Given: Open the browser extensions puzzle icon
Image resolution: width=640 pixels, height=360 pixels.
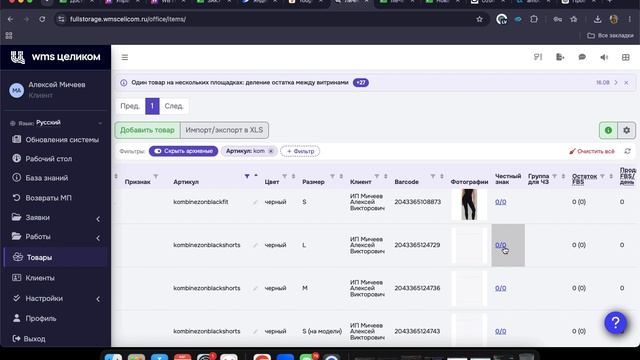Looking at the screenshot, I should tap(534, 19).
